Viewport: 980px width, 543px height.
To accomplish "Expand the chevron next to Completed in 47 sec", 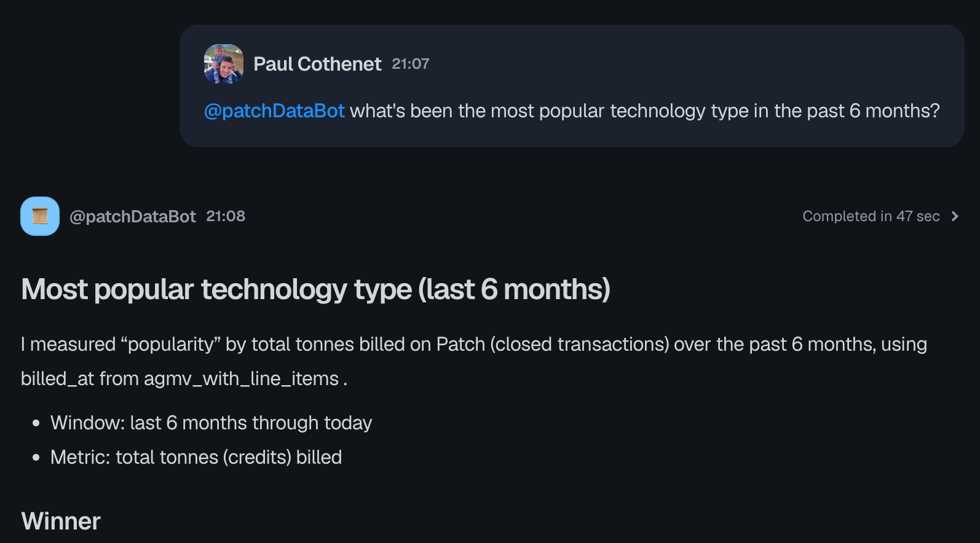I will (x=955, y=216).
